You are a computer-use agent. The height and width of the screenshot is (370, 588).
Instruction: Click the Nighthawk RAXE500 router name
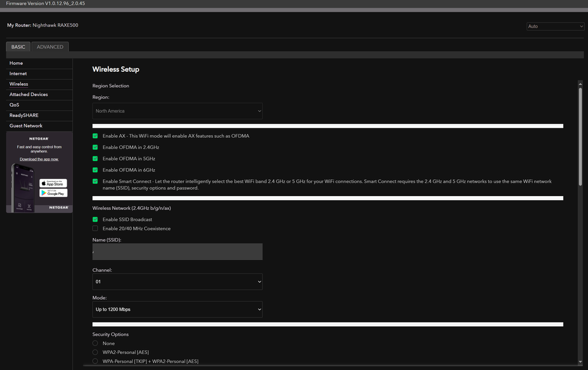[x=55, y=25]
